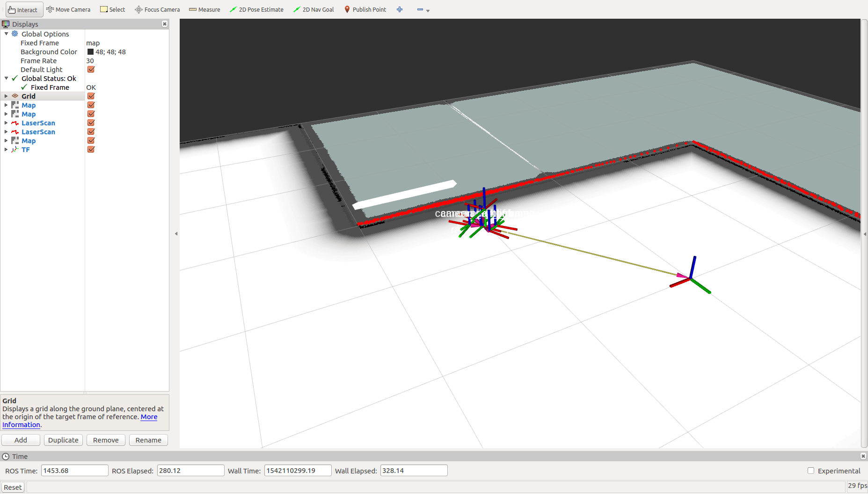This screenshot has height=494, width=868.
Task: Choose the Select tool in toolbar
Action: click(113, 9)
